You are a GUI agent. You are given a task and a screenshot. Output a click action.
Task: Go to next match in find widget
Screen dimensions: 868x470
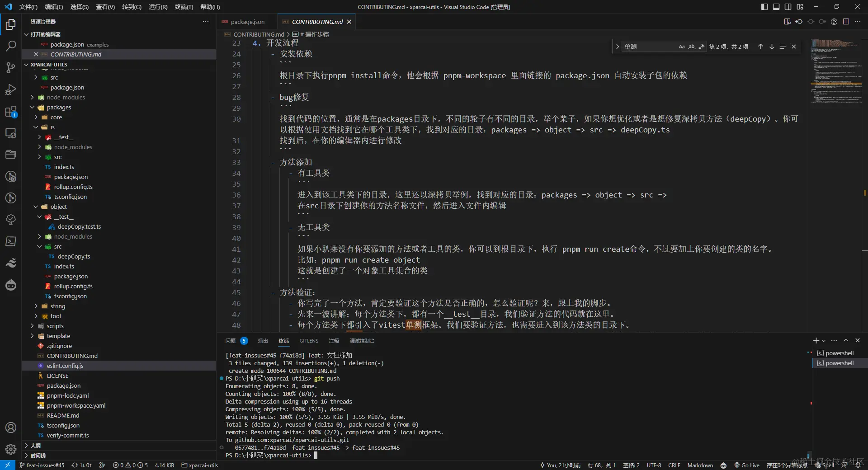(x=772, y=47)
